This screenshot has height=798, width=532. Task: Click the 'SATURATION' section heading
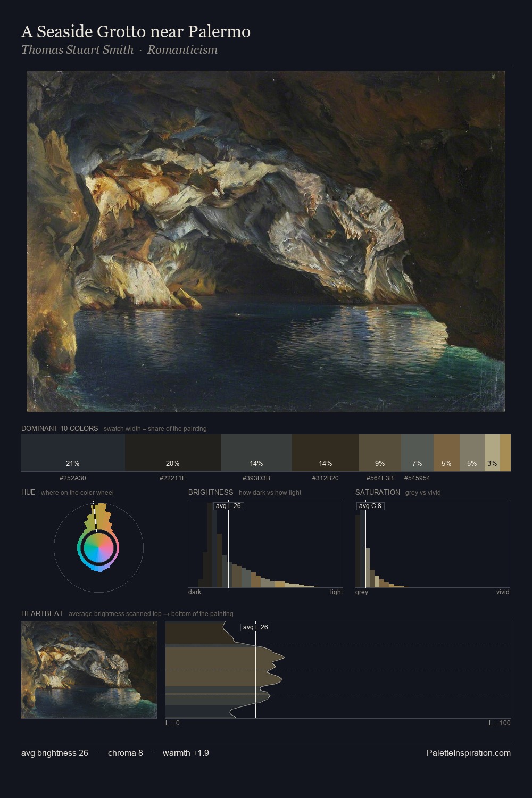point(378,492)
